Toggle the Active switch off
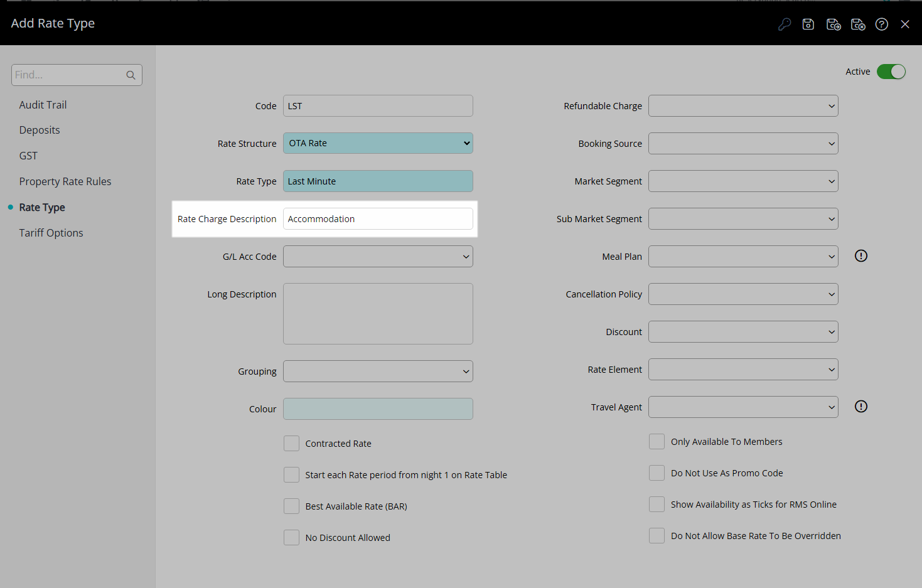922x588 pixels. (x=891, y=72)
